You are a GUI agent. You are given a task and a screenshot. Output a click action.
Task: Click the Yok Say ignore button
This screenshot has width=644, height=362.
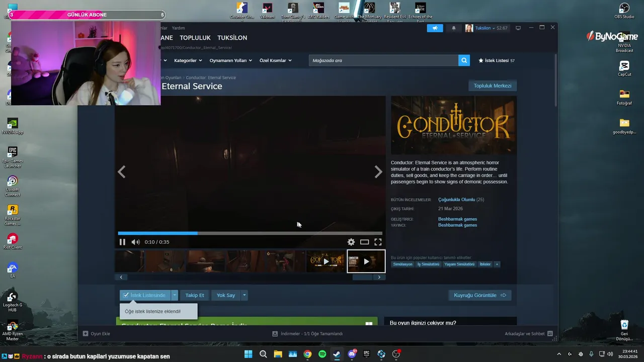pyautogui.click(x=226, y=295)
